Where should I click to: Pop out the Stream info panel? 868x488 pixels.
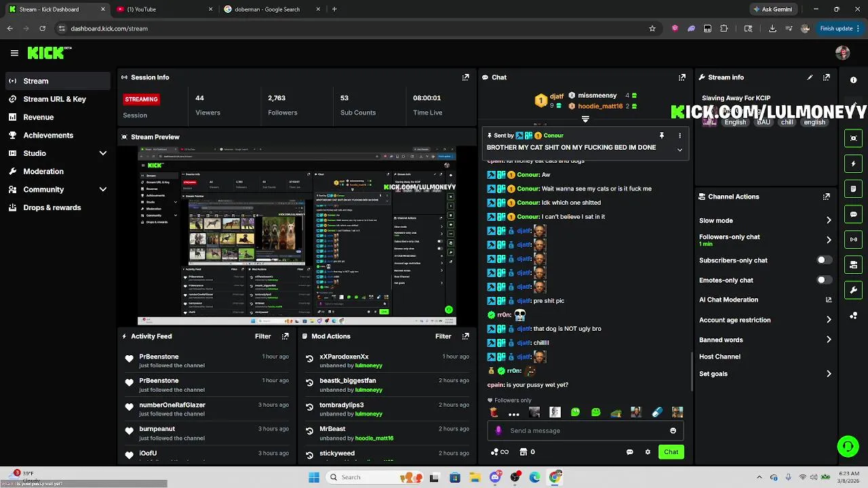tap(826, 77)
